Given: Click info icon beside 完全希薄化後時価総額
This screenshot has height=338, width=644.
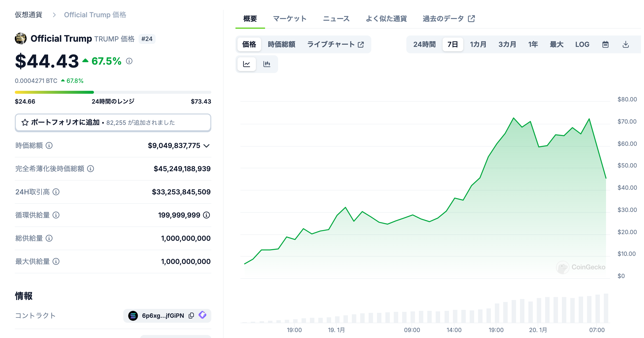Looking at the screenshot, I should coord(90,169).
